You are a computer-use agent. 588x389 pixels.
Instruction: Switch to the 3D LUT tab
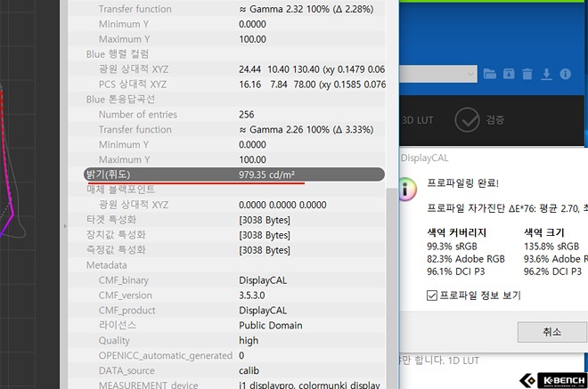(x=417, y=120)
